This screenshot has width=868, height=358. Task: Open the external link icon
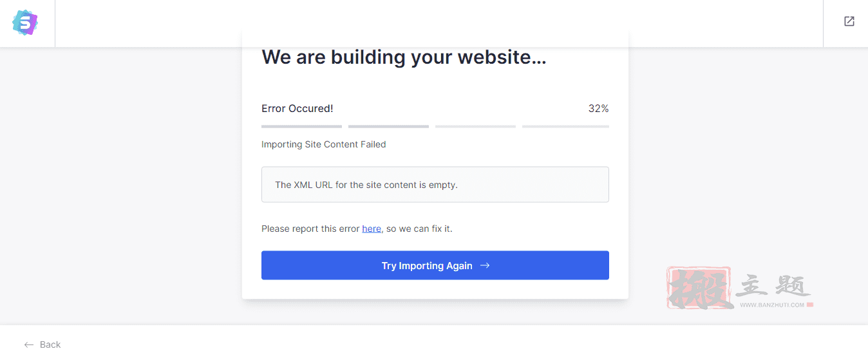coord(849,21)
